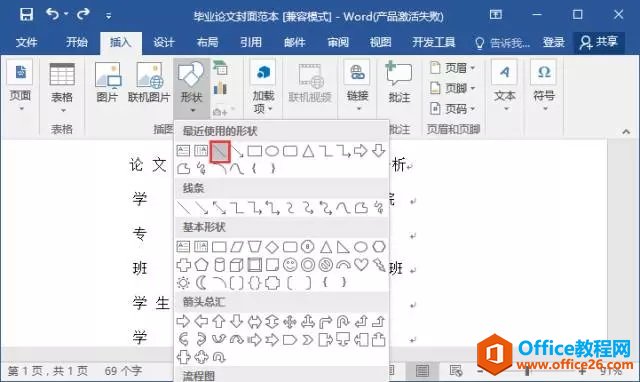This screenshot has height=382, width=640.
Task: Open the 链接 links dropdown
Action: 358,86
